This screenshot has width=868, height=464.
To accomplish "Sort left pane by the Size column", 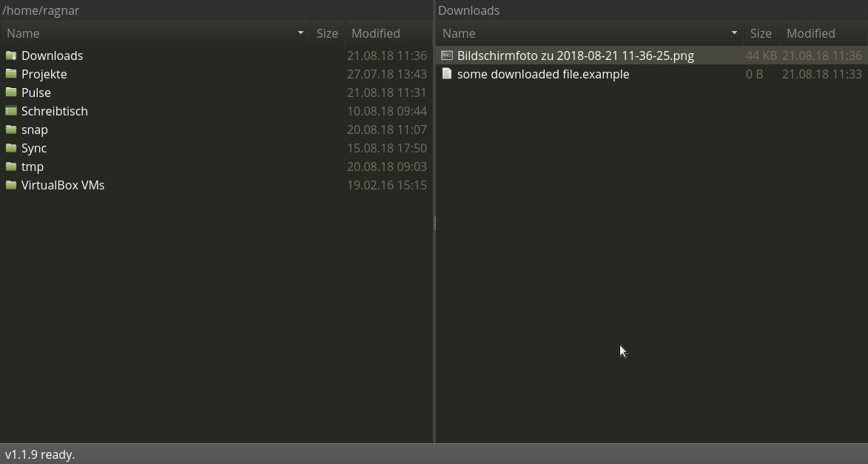I will pyautogui.click(x=327, y=33).
